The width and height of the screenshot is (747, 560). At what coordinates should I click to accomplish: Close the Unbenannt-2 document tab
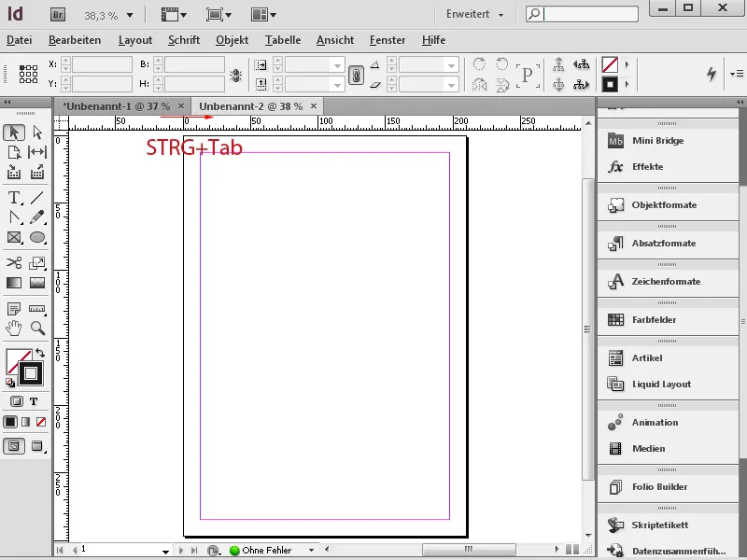[x=314, y=105]
